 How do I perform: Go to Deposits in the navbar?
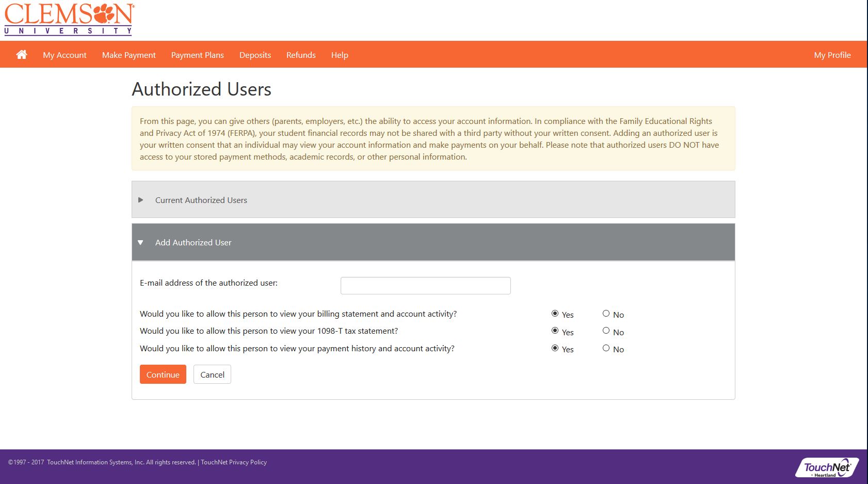(255, 55)
